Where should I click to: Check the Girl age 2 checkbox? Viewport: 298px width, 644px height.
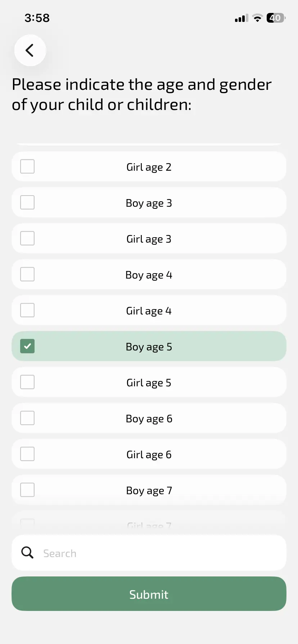[27, 166]
